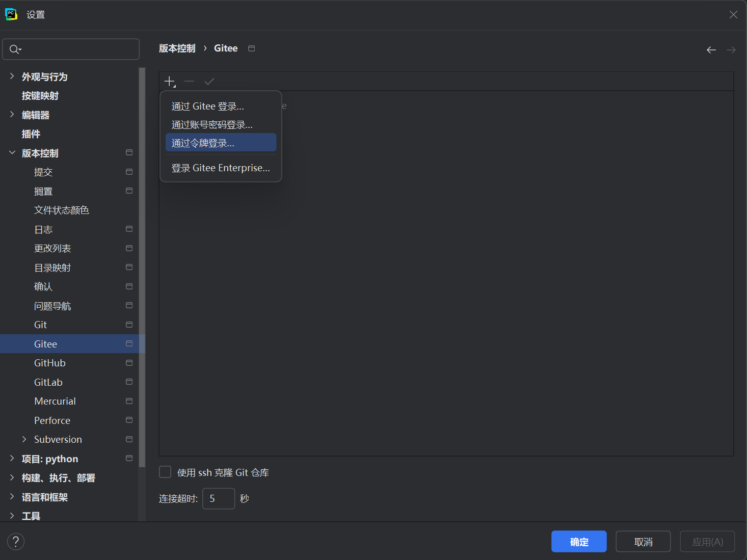The image size is (747, 560).
Task: Click the plus add account icon
Action: [x=170, y=82]
